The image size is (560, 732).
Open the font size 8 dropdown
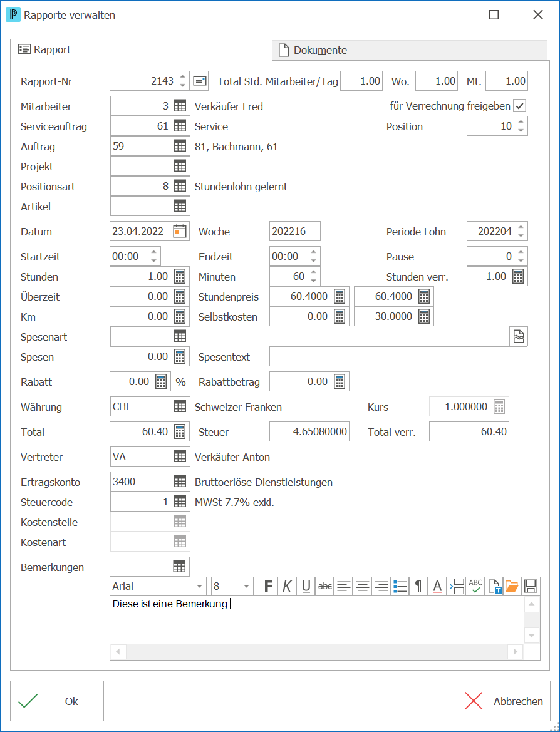click(246, 586)
